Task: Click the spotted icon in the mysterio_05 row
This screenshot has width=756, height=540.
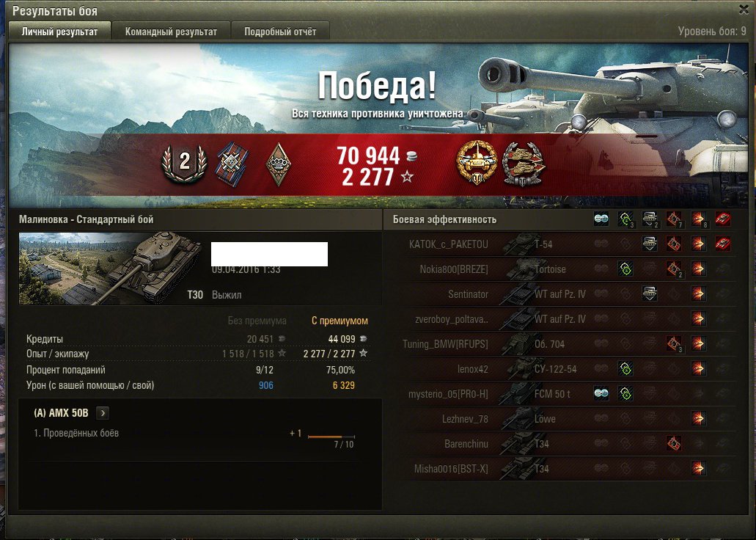Action: coord(601,394)
